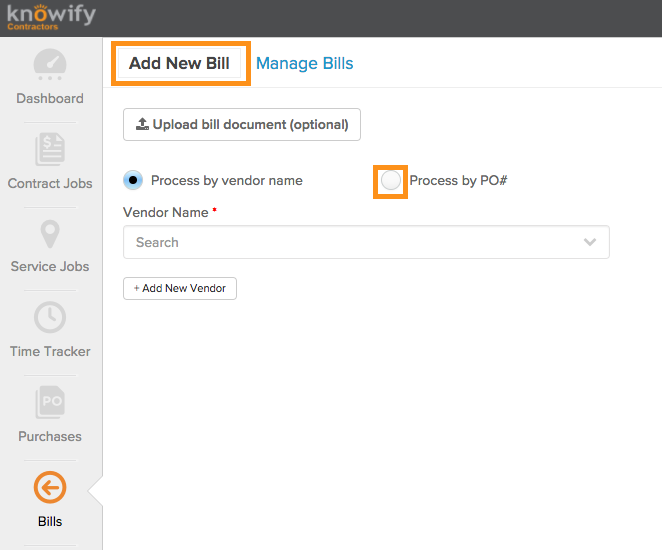Image resolution: width=662 pixels, height=550 pixels.
Task: Click the Dashboard label in sidebar
Action: tap(50, 98)
